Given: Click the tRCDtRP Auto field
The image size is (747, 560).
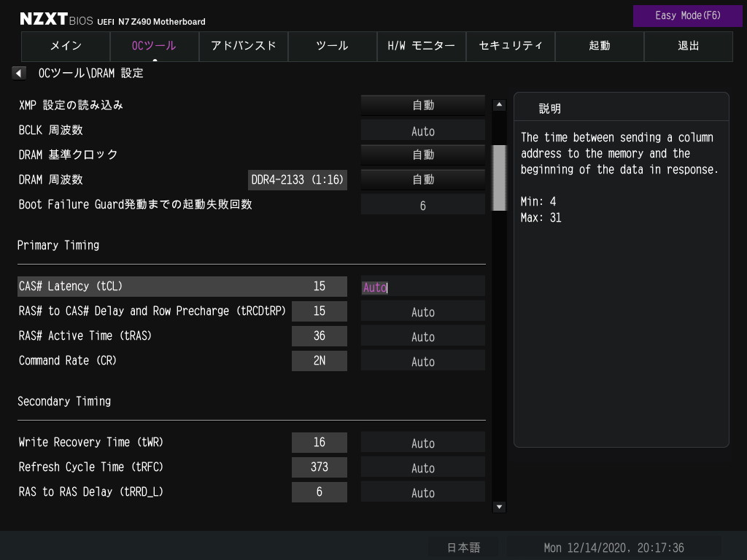Looking at the screenshot, I should pyautogui.click(x=423, y=311).
